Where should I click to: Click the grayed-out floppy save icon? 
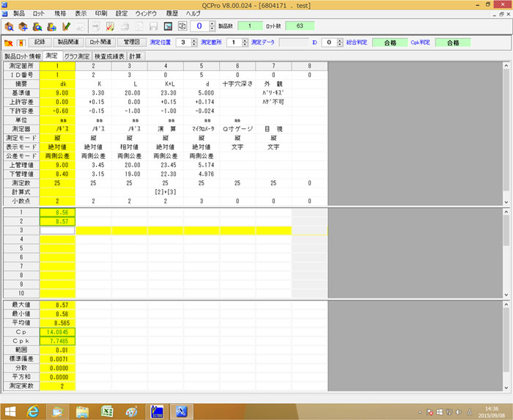(153, 26)
